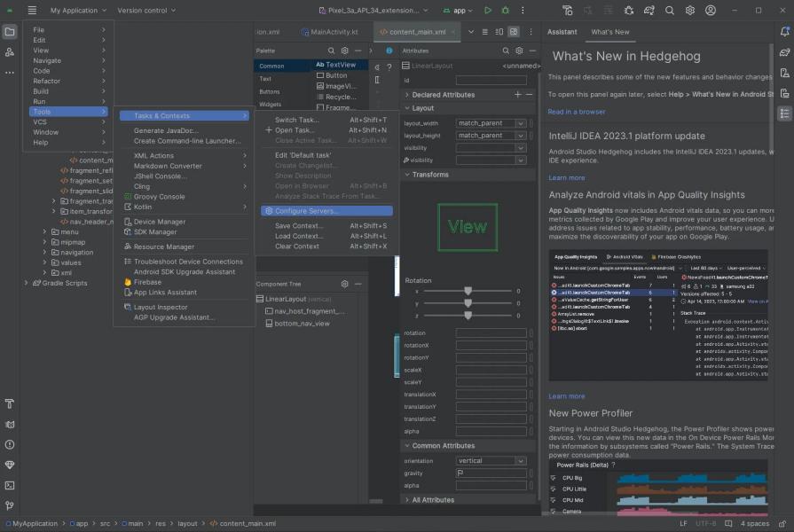Open the Terminal tool window icon
The height and width of the screenshot is (532, 794).
[10, 485]
